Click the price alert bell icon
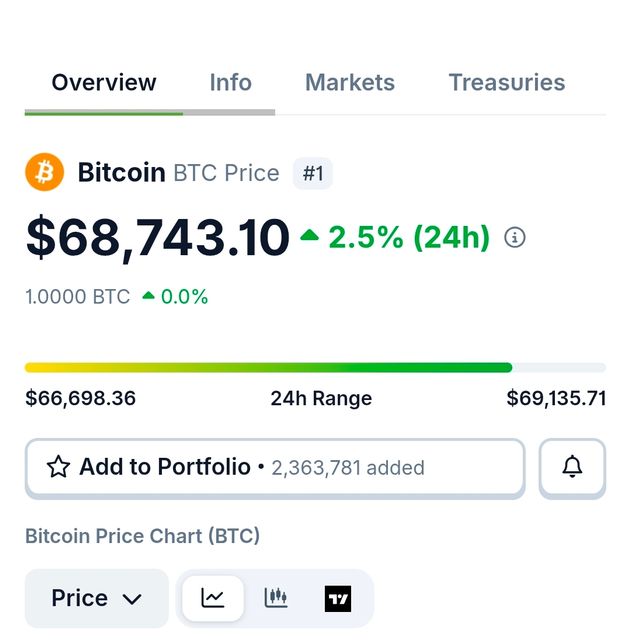This screenshot has height=640, width=631. point(572,466)
